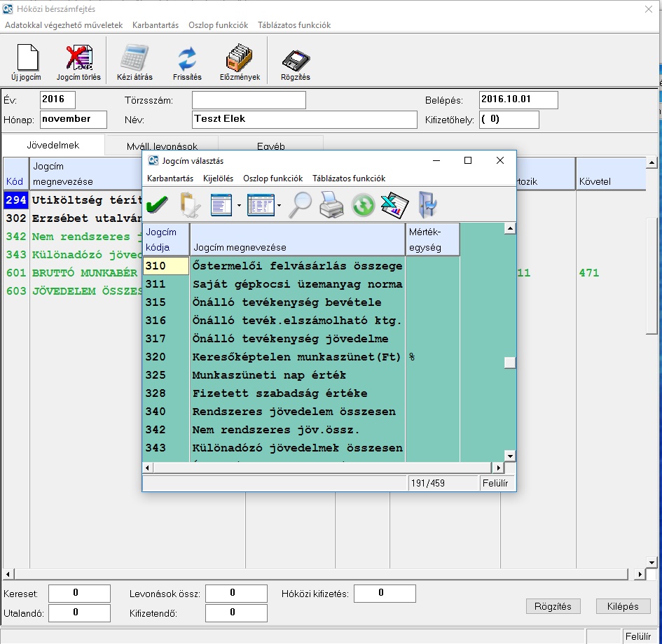Click the Kézi átírás calculator icon
Viewport: 662px width, 644px height.
(135, 62)
